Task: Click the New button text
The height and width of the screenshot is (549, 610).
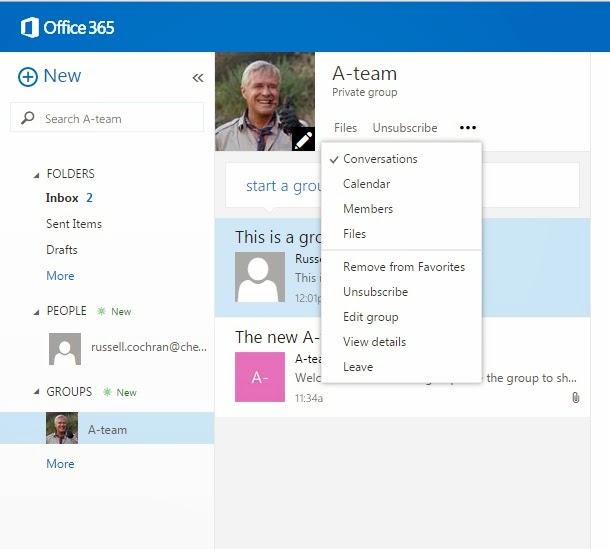Action: 62,76
